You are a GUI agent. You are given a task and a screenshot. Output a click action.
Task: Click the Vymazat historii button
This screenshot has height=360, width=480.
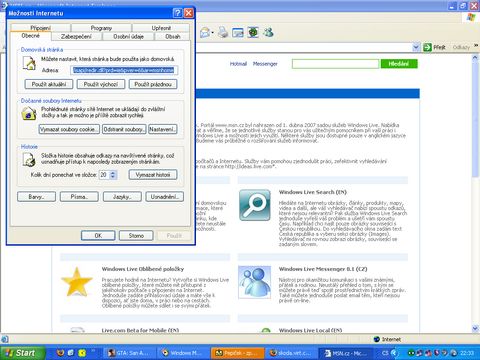153,175
